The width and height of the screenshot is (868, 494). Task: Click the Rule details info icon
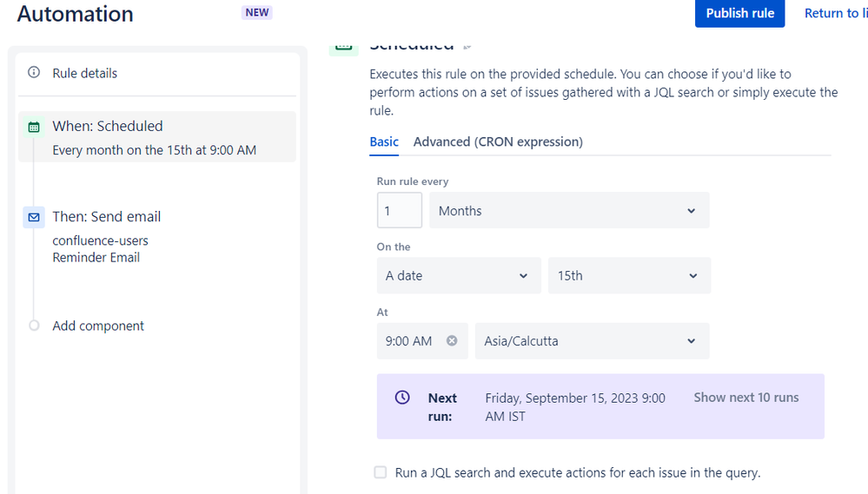[34, 73]
